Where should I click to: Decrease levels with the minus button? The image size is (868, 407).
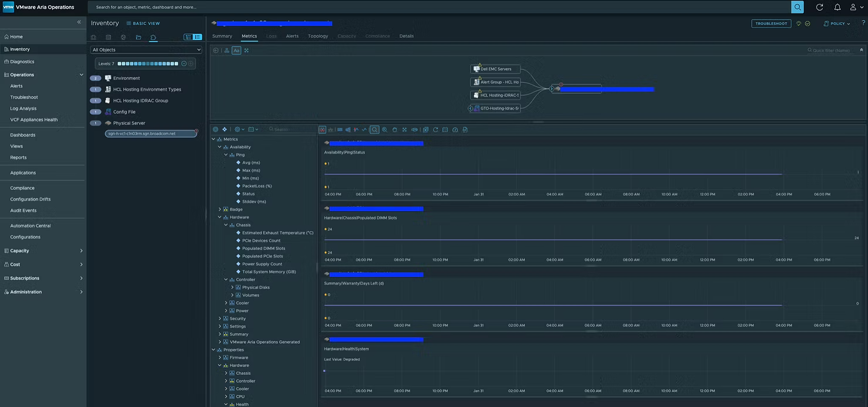pyautogui.click(x=184, y=63)
